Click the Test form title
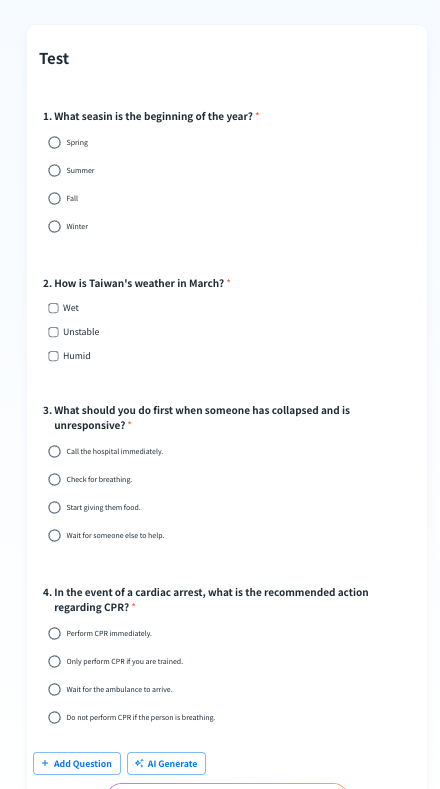 click(x=54, y=58)
